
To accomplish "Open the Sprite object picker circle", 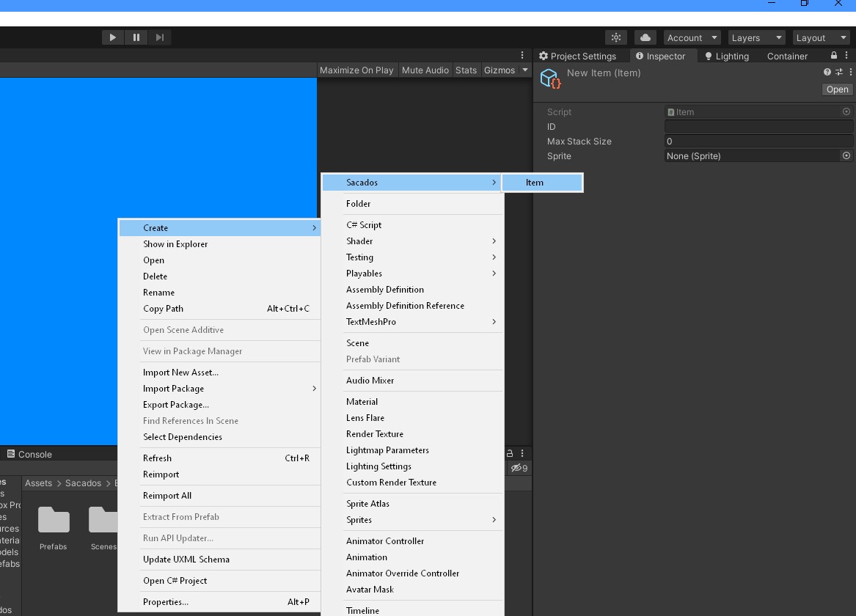I will tap(846, 155).
